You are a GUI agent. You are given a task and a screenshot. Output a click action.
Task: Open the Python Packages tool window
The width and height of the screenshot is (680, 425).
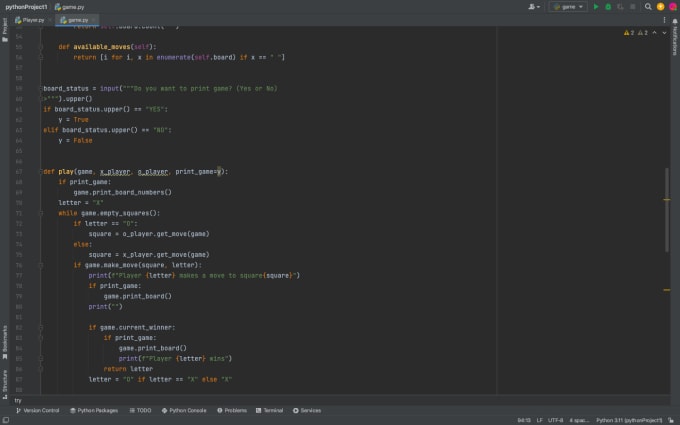click(94, 410)
